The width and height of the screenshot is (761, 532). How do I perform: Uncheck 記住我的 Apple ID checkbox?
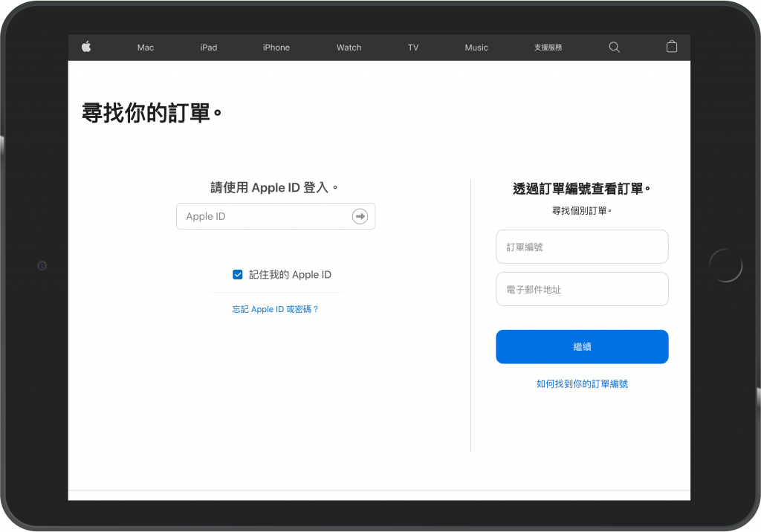[x=238, y=275]
